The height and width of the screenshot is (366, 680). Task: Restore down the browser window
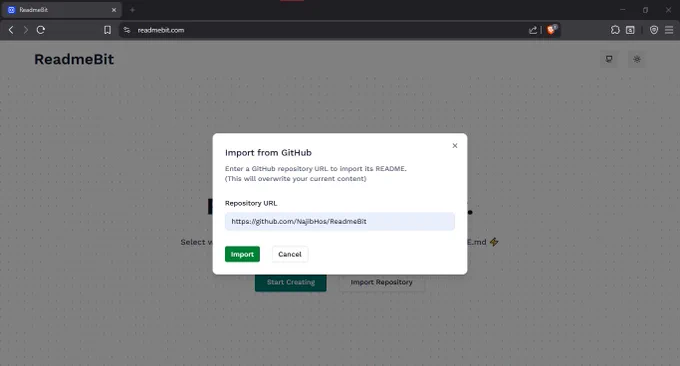click(645, 10)
